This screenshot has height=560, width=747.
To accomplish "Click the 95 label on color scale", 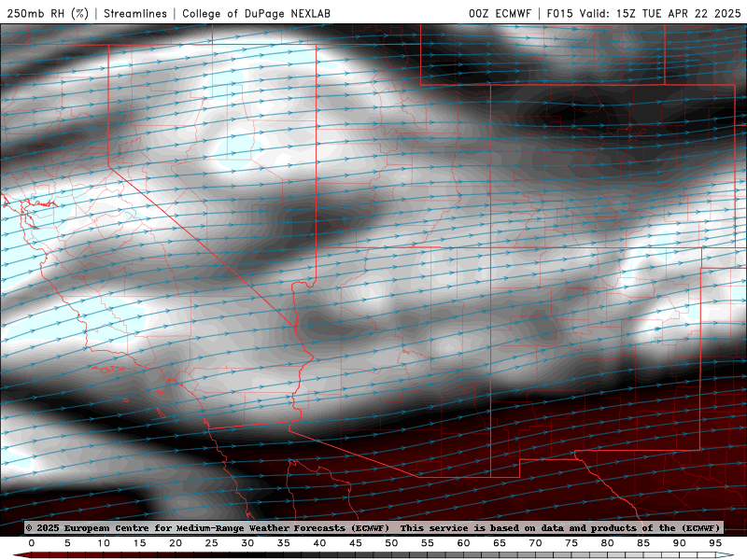I will click(x=715, y=543).
